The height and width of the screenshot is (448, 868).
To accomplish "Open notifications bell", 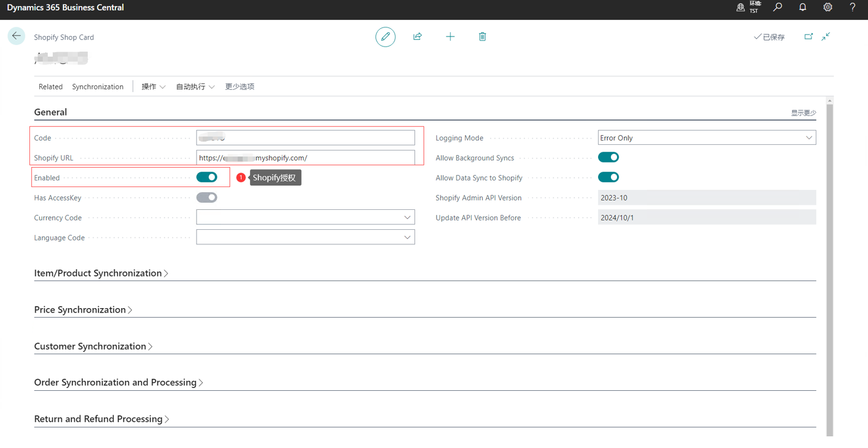I will tap(802, 7).
